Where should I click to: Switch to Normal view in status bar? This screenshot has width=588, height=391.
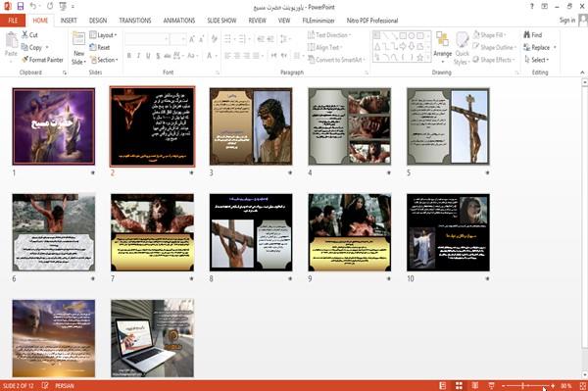coord(443,386)
